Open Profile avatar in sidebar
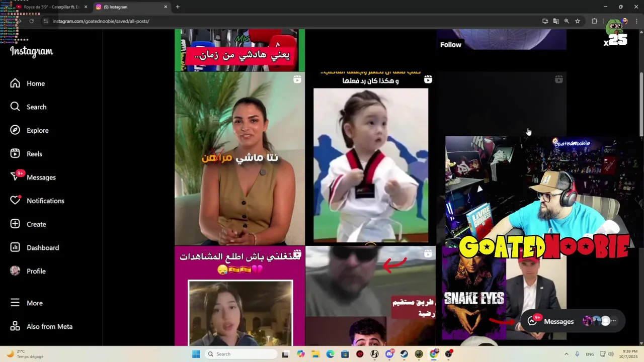The image size is (644, 362). click(15, 271)
